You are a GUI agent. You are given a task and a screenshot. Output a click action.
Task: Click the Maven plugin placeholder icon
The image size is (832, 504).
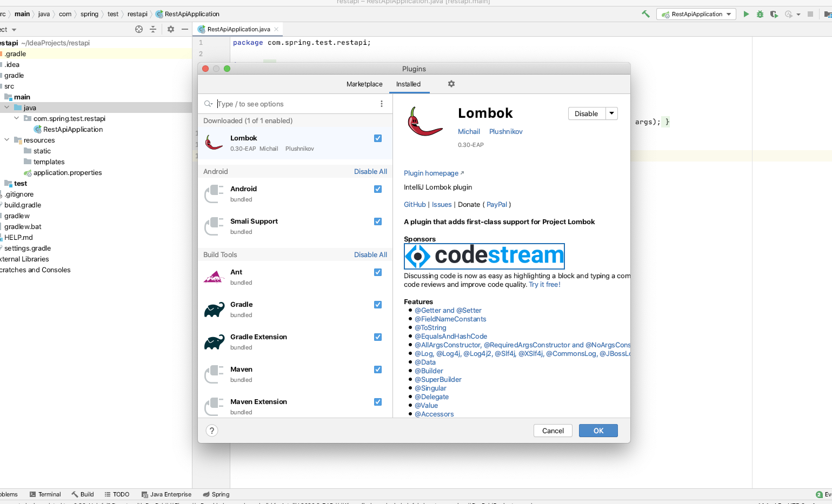(x=214, y=374)
